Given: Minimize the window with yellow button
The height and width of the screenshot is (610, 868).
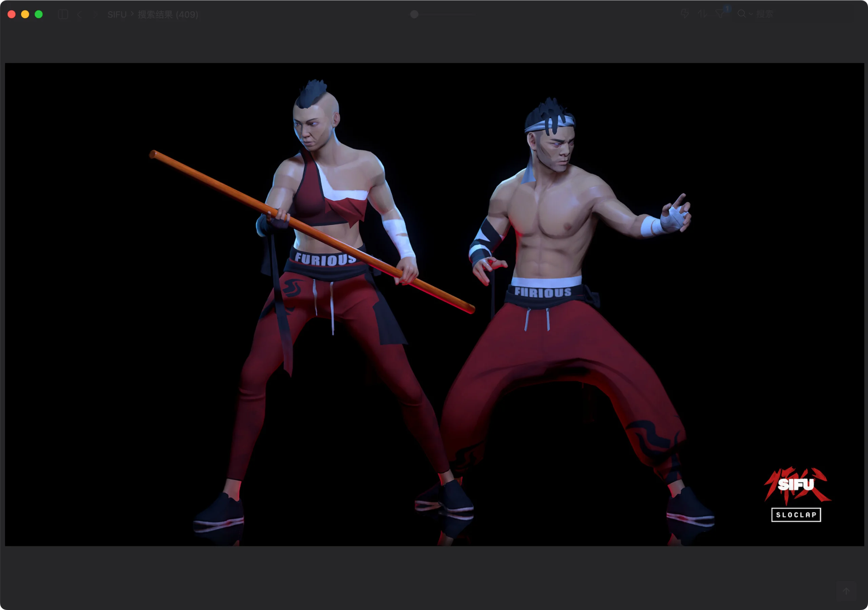Looking at the screenshot, I should coord(25,14).
